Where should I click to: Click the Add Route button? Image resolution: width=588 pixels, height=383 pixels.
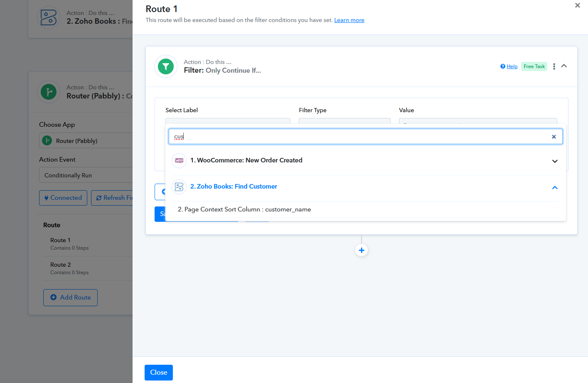pyautogui.click(x=70, y=297)
